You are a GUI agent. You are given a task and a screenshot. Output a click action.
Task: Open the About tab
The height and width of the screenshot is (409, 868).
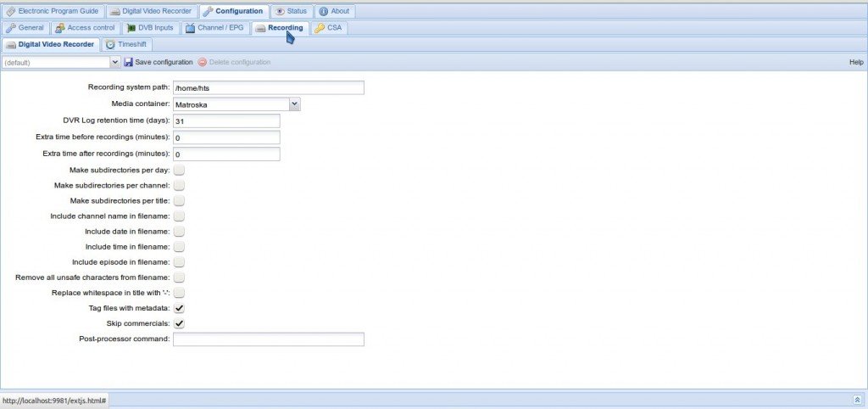[x=335, y=11]
